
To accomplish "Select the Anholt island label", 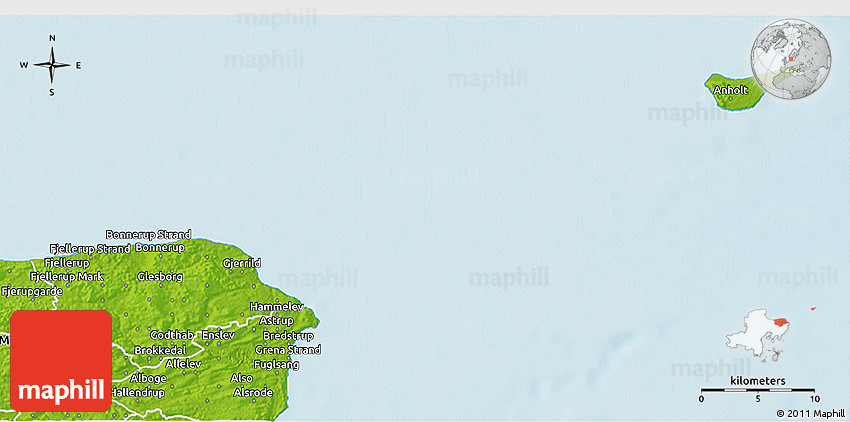I will 731,90.
